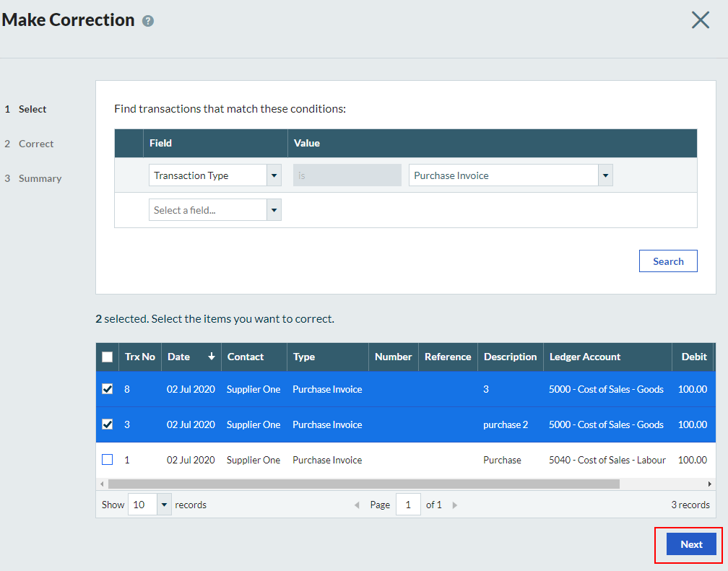
Task: Uncheck transaction 3 checkbox
Action: click(108, 424)
